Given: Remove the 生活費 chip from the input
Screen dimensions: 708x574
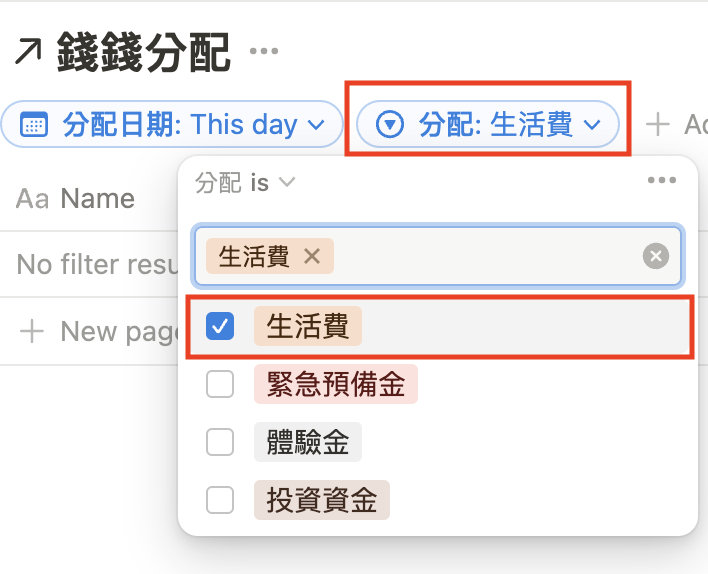Looking at the screenshot, I should [x=312, y=257].
